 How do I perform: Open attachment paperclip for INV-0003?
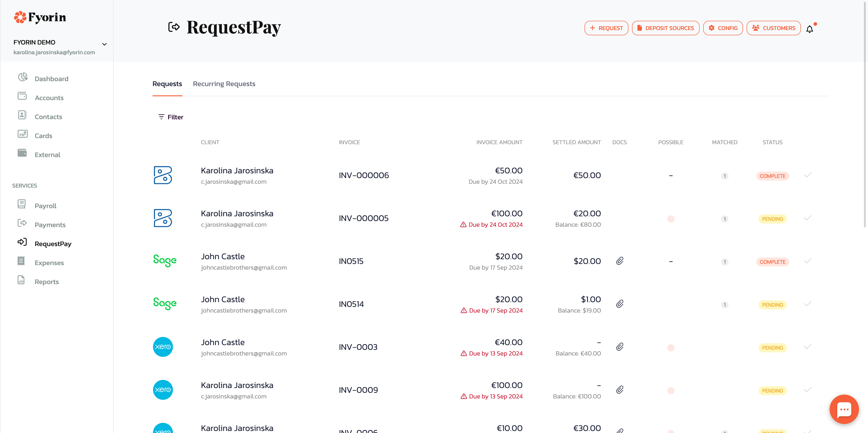coord(620,347)
